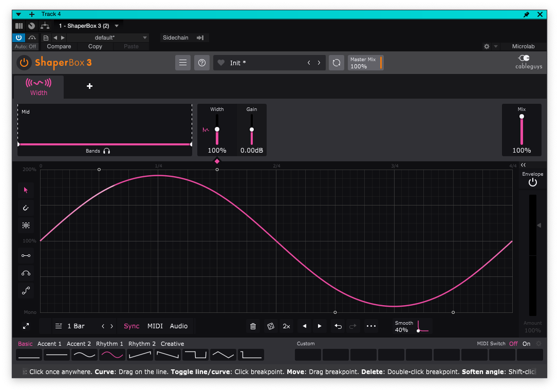Click the Width slider handle

(217, 129)
